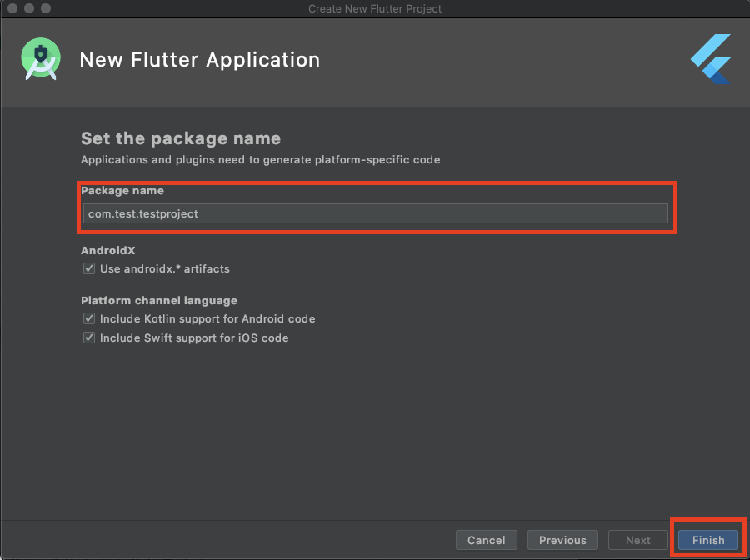Toggle Include Kotlin support for Android code

(89, 318)
